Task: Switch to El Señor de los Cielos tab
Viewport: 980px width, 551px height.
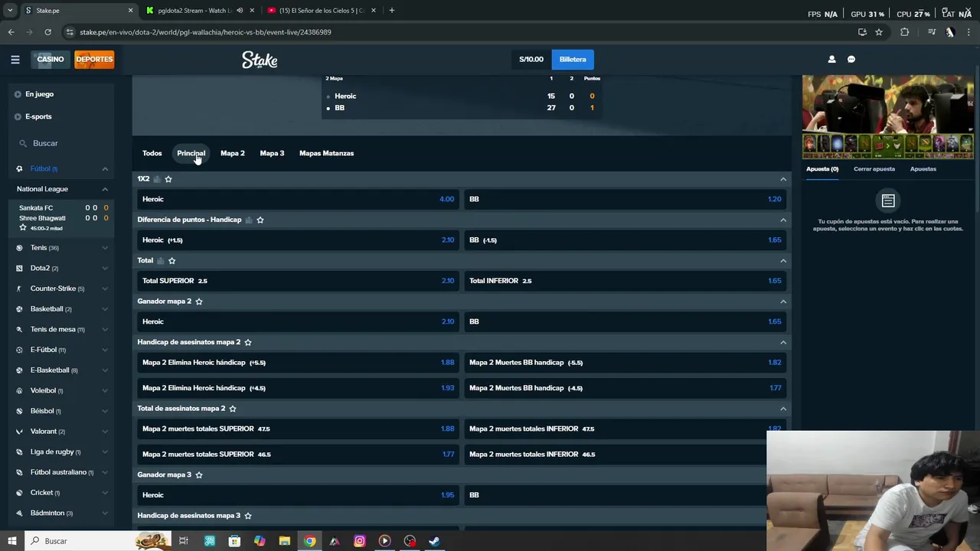Action: 320,11
